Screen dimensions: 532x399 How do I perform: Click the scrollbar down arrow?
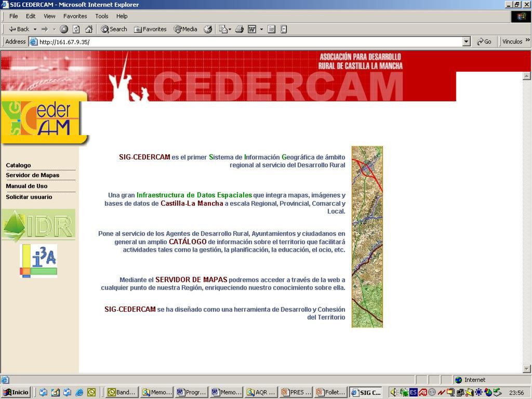tap(527, 368)
